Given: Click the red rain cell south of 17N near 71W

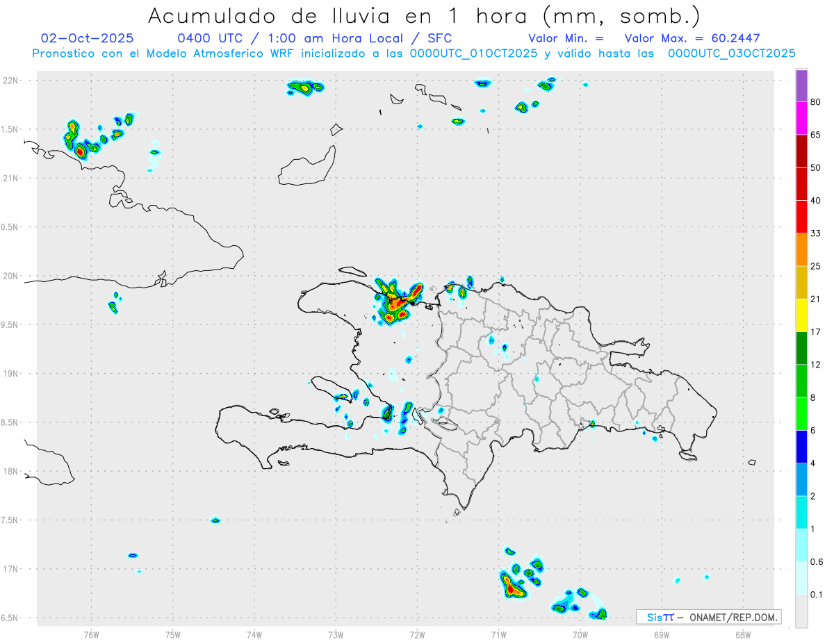Looking at the screenshot, I should pyautogui.click(x=513, y=586).
